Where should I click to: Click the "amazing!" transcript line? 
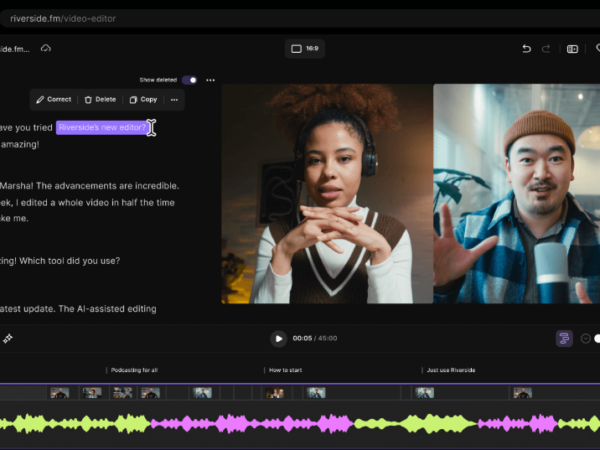20,145
